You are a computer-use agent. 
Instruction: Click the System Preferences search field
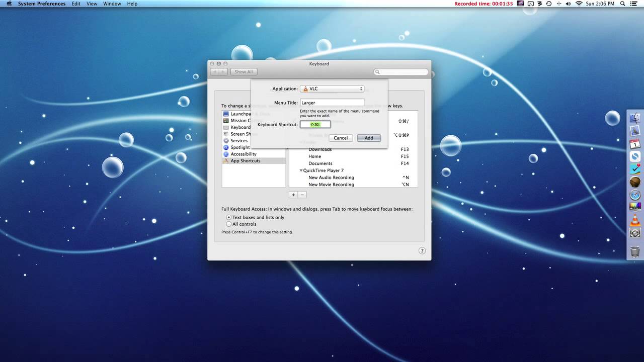coord(401,72)
